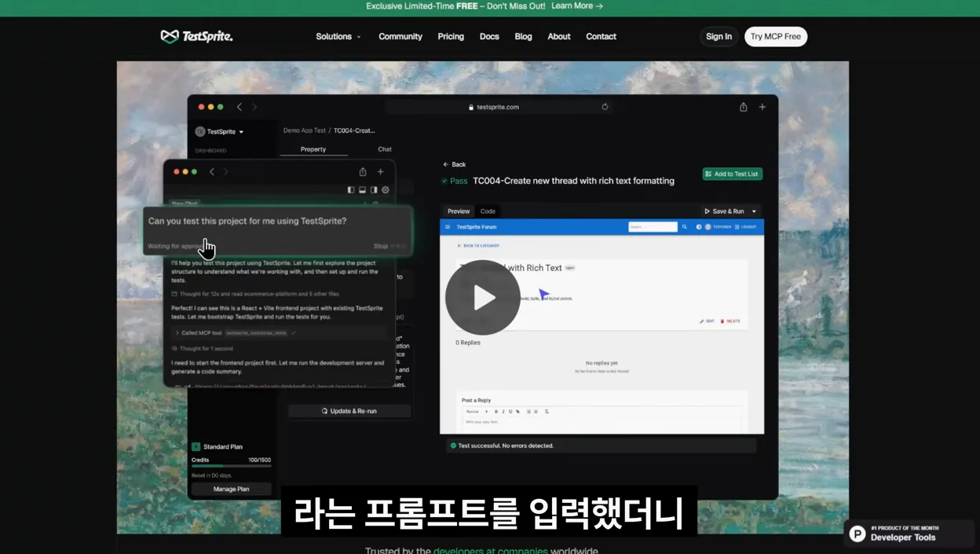Click Add to Test List button
980x554 pixels.
click(x=732, y=174)
